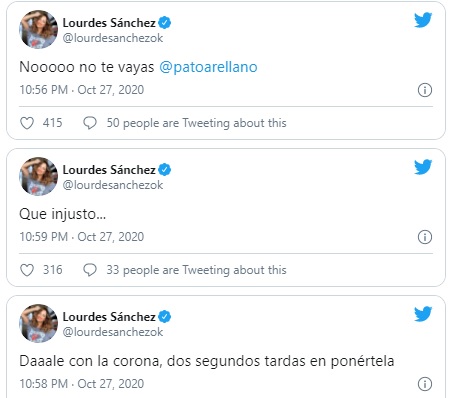Click Lourdes Sánchez avatar on first tweet
The height and width of the screenshot is (398, 450).
pyautogui.click(x=38, y=29)
